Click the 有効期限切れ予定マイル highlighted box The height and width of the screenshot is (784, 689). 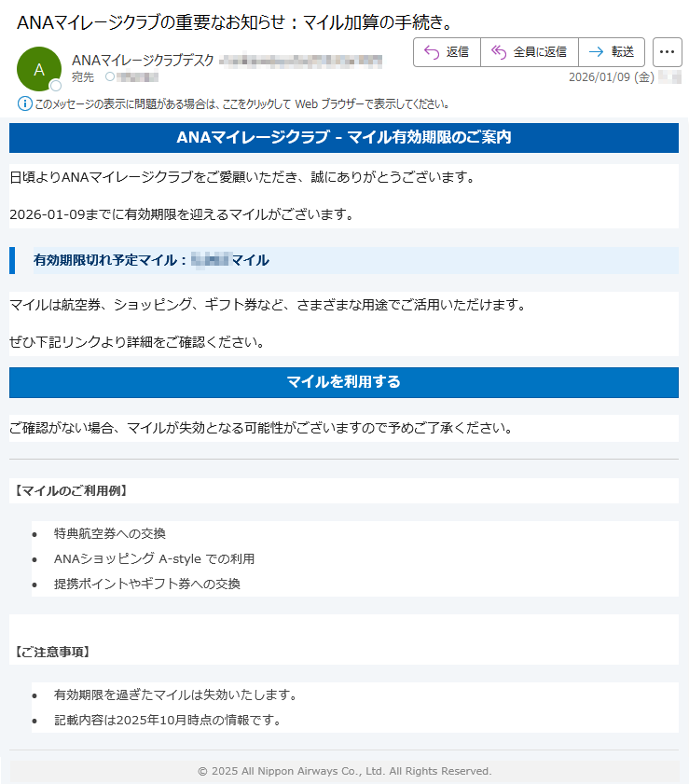point(343,260)
